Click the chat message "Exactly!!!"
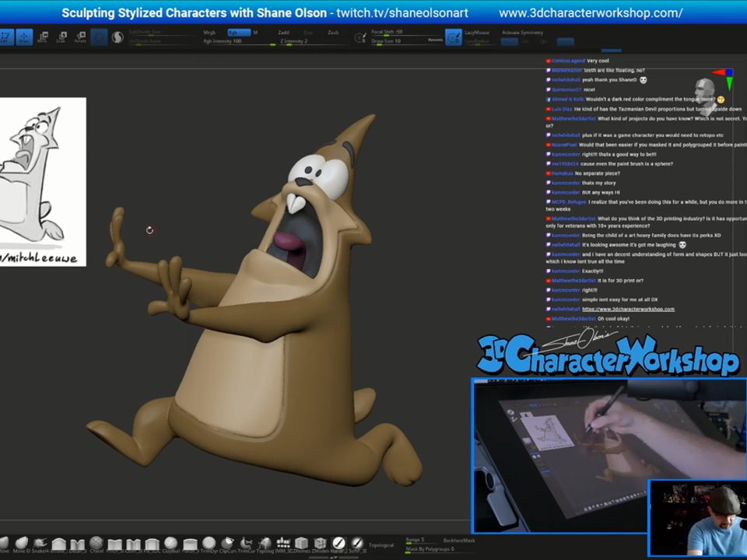Image resolution: width=747 pixels, height=560 pixels. tap(593, 271)
